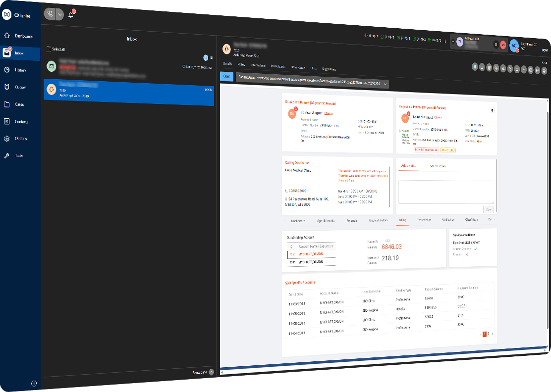The image size is (551, 392).
Task: Open Contacts in the sidebar
Action: point(20,121)
